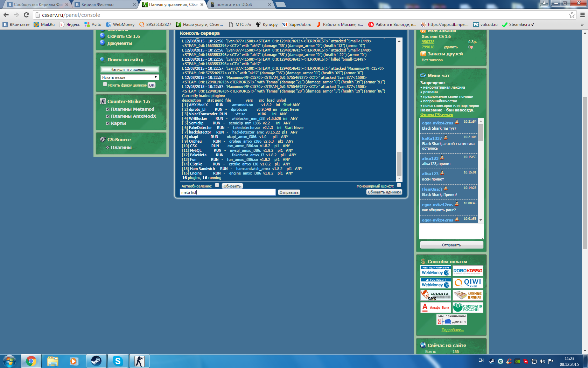Viewport: 588px width, 368px height.
Task: Open the Steamke.ru bookmark
Action: pyautogui.click(x=518, y=25)
